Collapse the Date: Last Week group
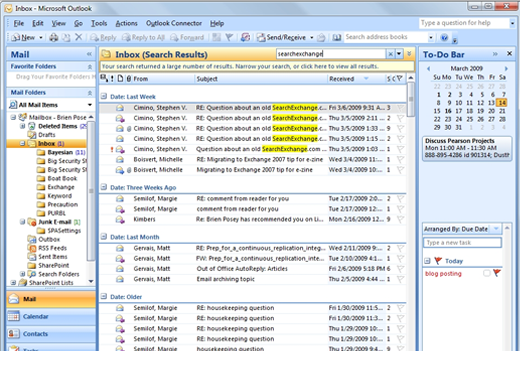 click(x=104, y=97)
